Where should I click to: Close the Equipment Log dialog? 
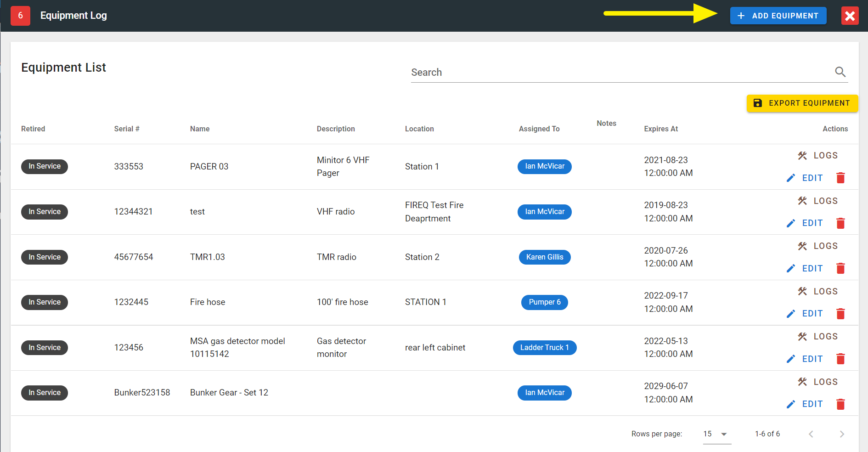click(x=850, y=16)
